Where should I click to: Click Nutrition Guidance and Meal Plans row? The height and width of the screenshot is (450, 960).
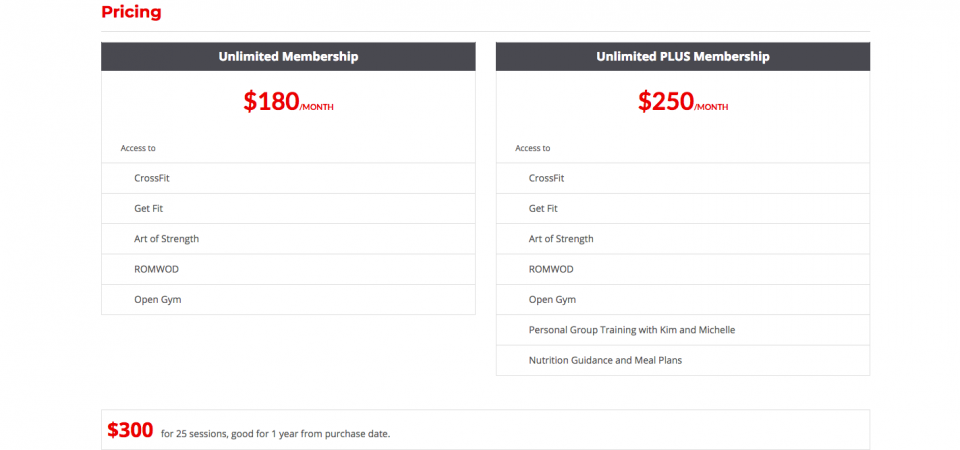pos(683,360)
